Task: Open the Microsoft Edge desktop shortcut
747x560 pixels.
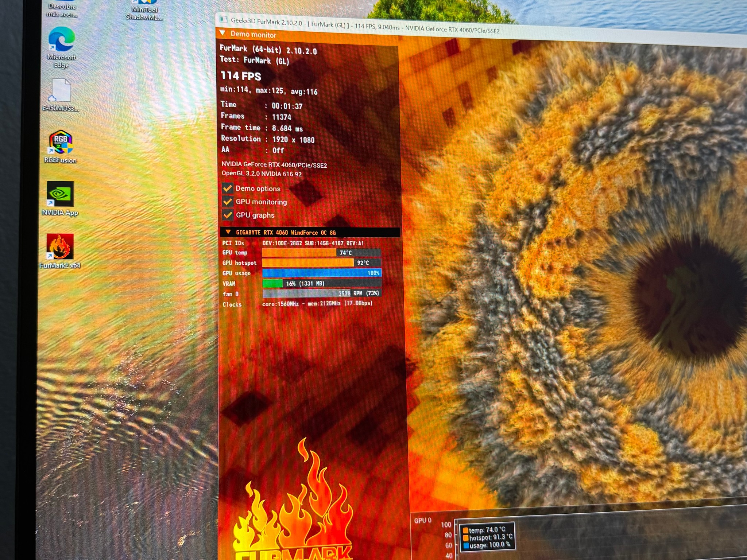Action: tap(61, 47)
